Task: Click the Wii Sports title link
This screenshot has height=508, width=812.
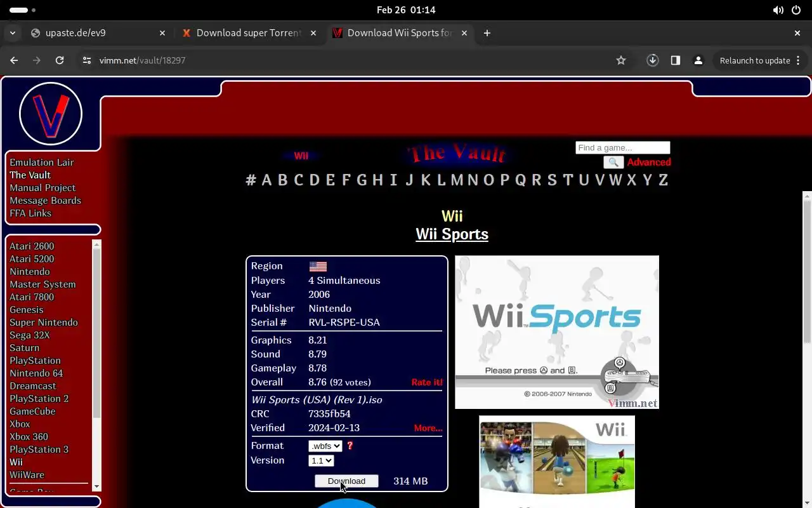Action: pyautogui.click(x=452, y=234)
